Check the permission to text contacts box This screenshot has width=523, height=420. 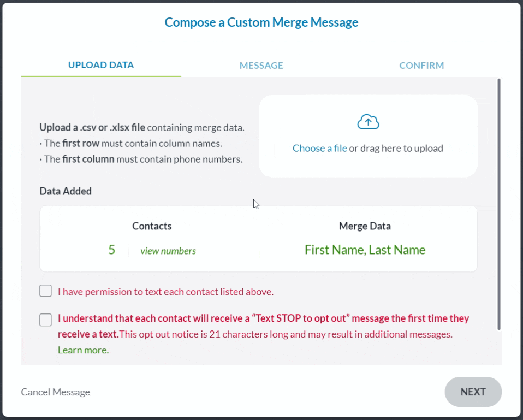coord(46,291)
